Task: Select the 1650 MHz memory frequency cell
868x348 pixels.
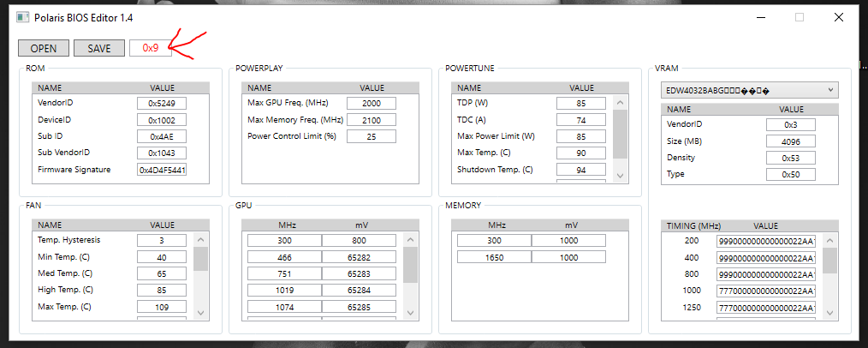Action: (x=494, y=257)
